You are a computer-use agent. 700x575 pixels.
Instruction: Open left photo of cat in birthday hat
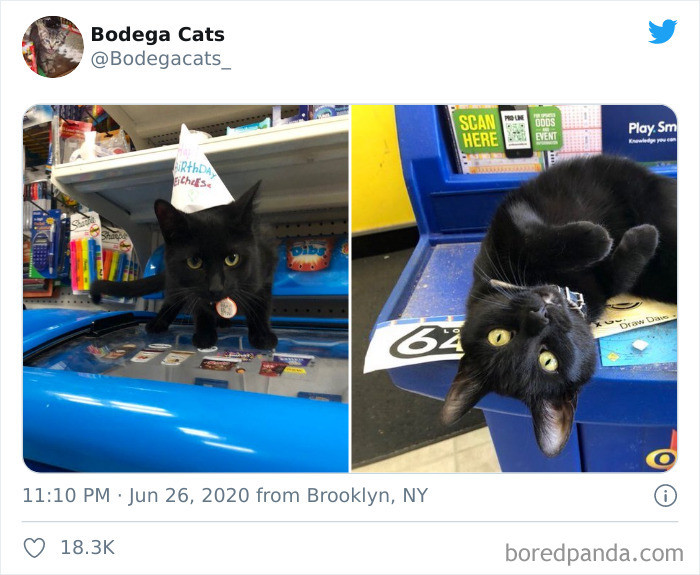pyautogui.click(x=186, y=288)
